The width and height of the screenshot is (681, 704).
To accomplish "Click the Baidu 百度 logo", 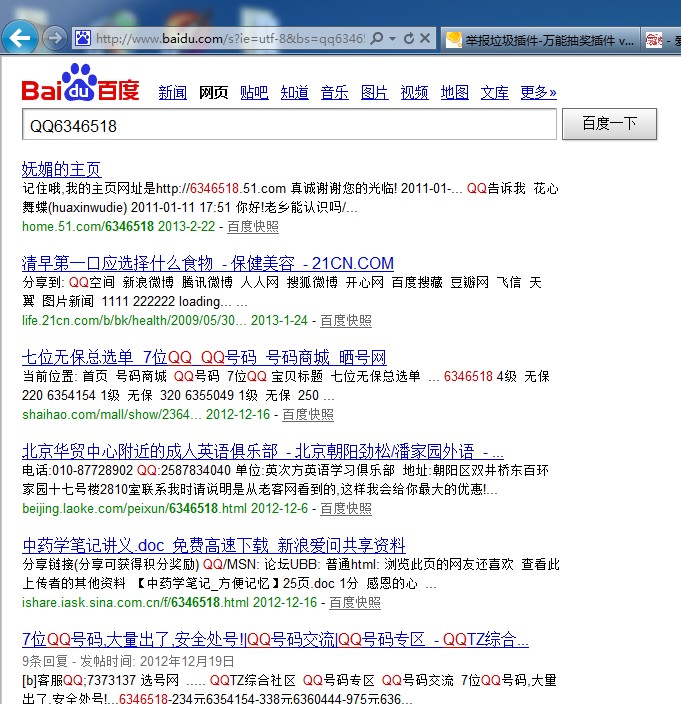I will [81, 83].
